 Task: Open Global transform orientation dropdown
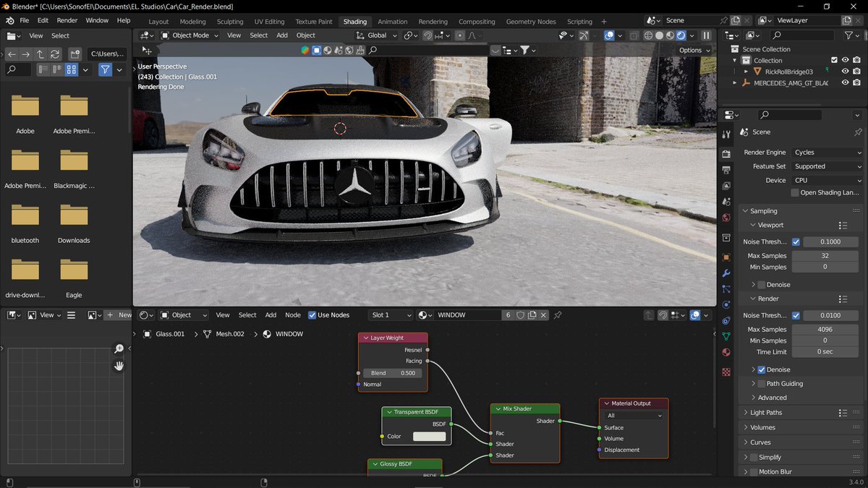(x=376, y=35)
